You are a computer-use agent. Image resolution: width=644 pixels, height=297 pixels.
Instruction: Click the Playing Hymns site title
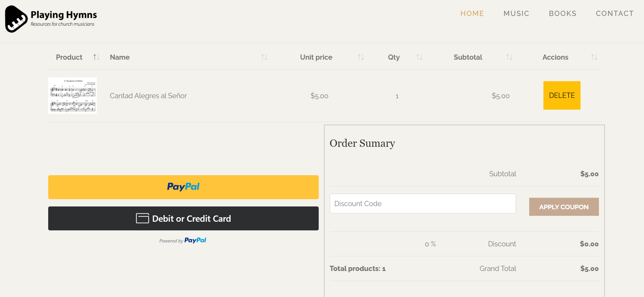tap(64, 15)
